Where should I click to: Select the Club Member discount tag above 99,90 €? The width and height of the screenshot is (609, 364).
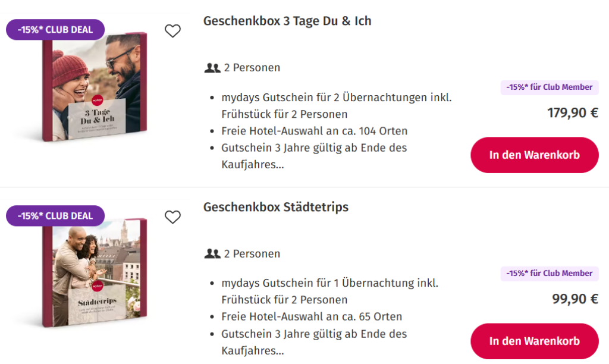(x=550, y=274)
